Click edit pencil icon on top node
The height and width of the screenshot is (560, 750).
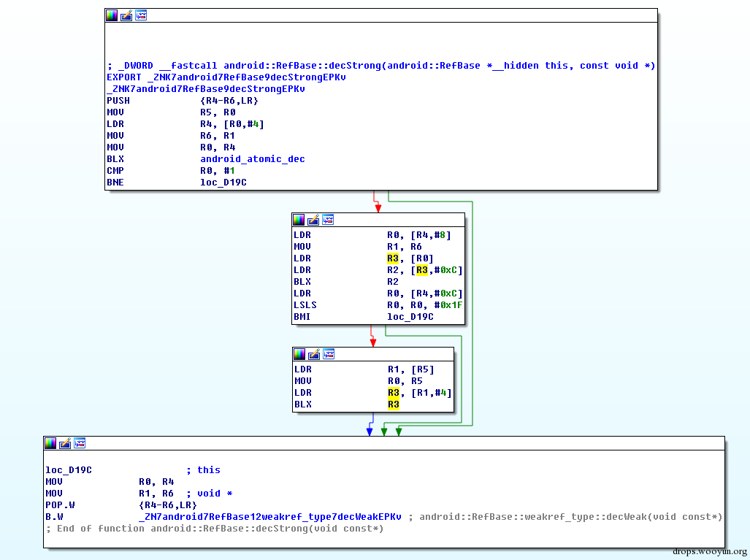pos(126,15)
